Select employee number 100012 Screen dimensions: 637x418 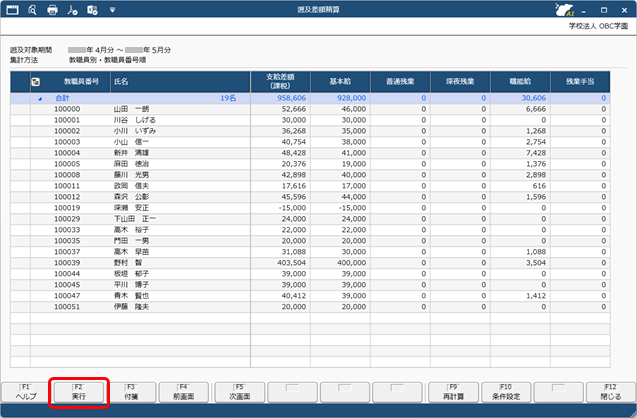pos(67,197)
